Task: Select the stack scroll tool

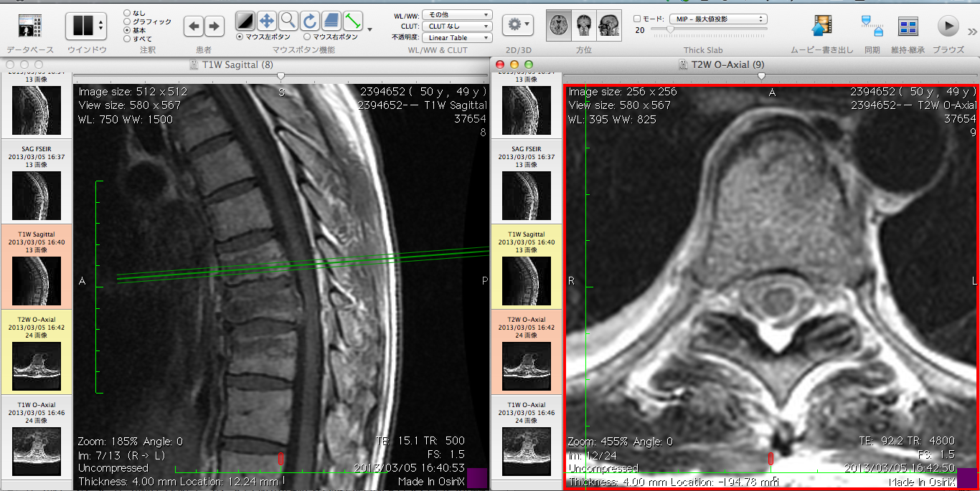Action: pos(330,20)
